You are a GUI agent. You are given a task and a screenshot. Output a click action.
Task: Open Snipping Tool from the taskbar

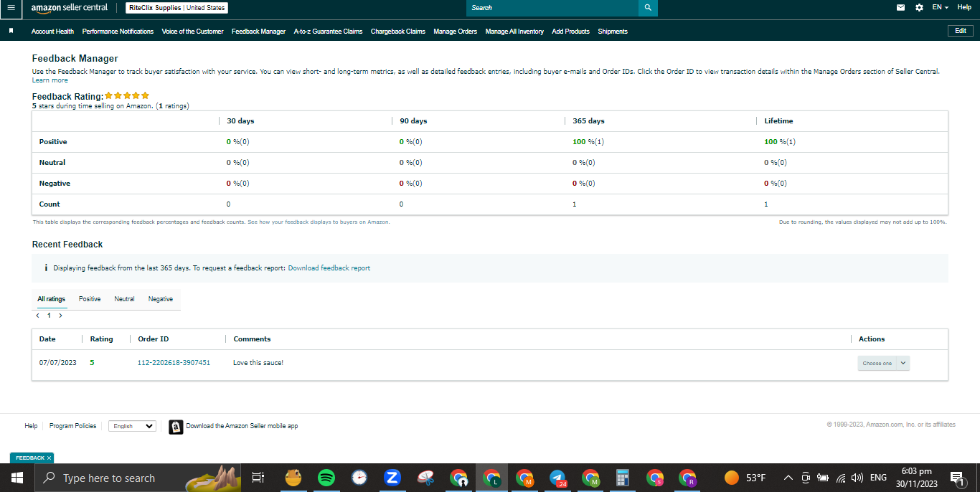(x=426, y=478)
